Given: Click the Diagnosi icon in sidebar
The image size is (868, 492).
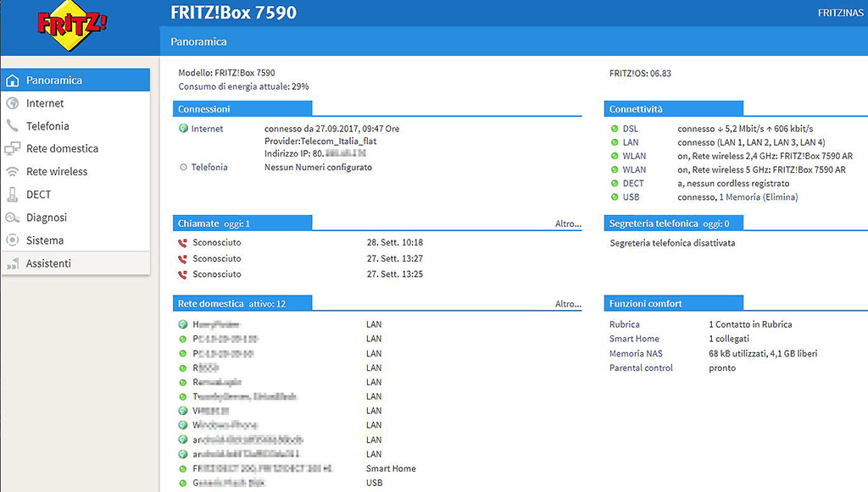Looking at the screenshot, I should pyautogui.click(x=13, y=218).
